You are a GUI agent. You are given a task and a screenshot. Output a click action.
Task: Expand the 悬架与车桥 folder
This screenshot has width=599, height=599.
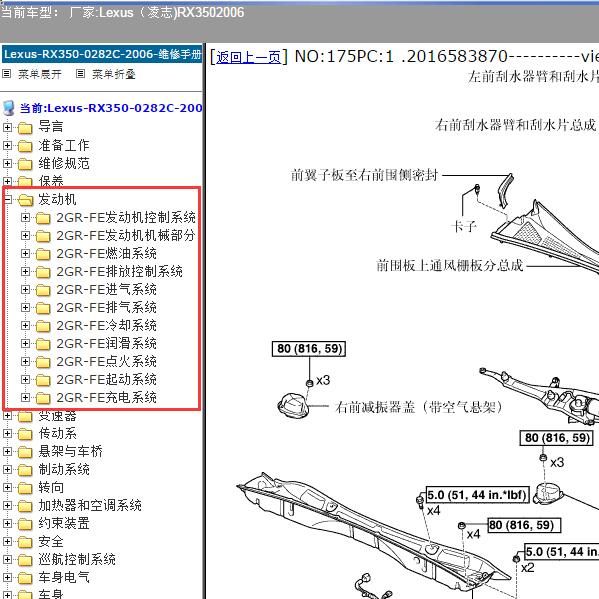click(7, 451)
